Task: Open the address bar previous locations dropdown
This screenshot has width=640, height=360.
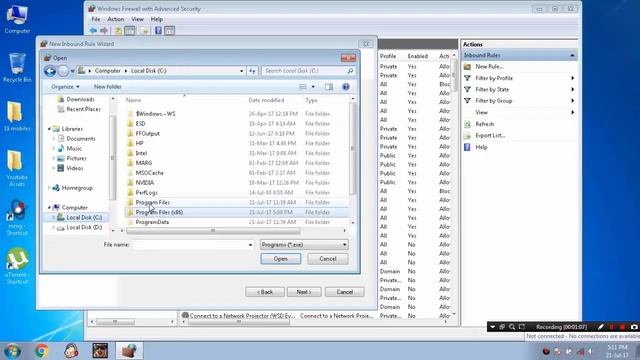Action: click(241, 71)
